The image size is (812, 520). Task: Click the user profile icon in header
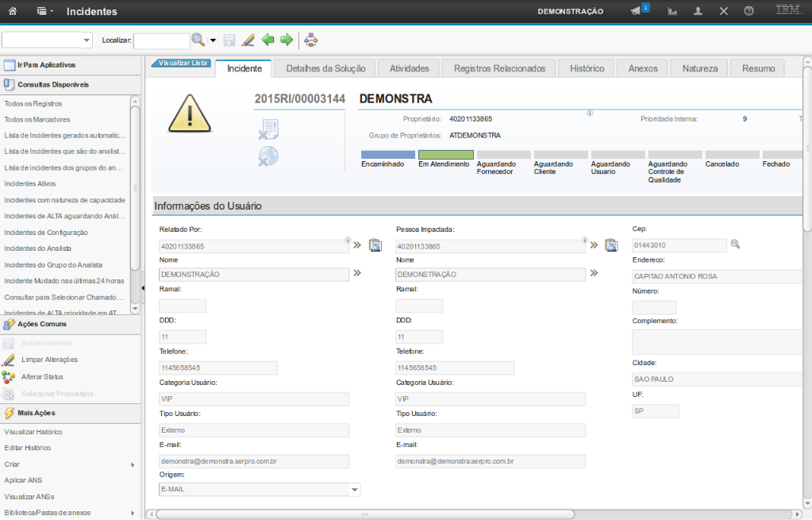[x=698, y=12]
